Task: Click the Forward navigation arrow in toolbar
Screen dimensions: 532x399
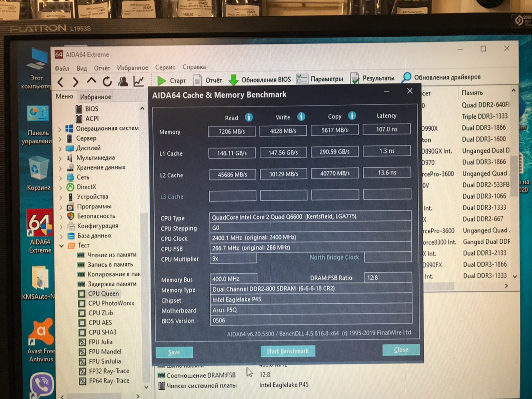Action: pos(75,82)
